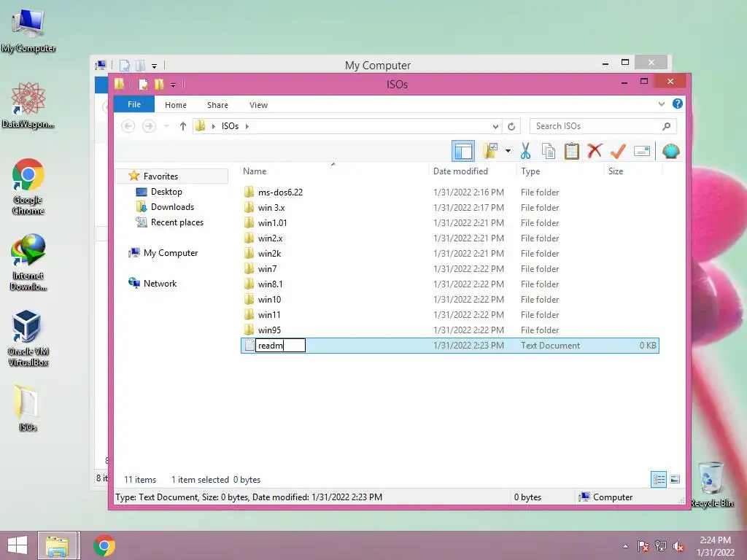Select the Recycle Bin desktop icon
Screen dimensions: 747x560
tap(712, 484)
